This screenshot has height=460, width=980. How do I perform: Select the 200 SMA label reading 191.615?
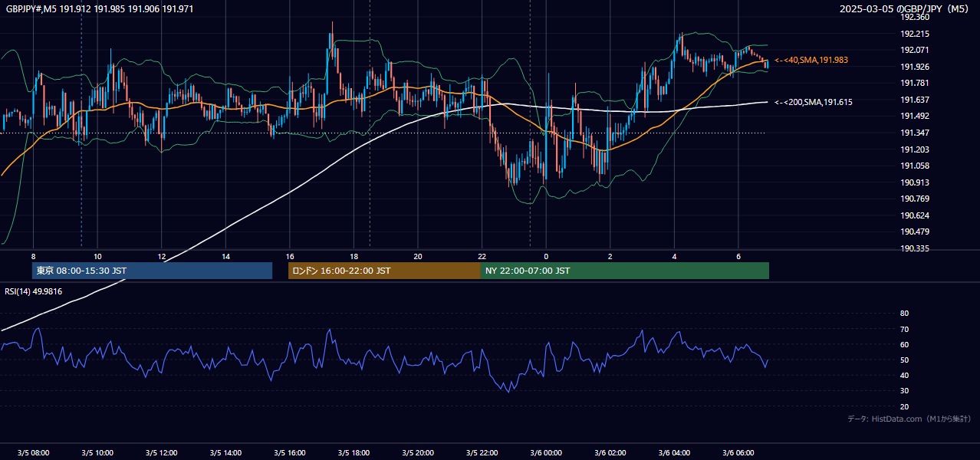(x=814, y=102)
